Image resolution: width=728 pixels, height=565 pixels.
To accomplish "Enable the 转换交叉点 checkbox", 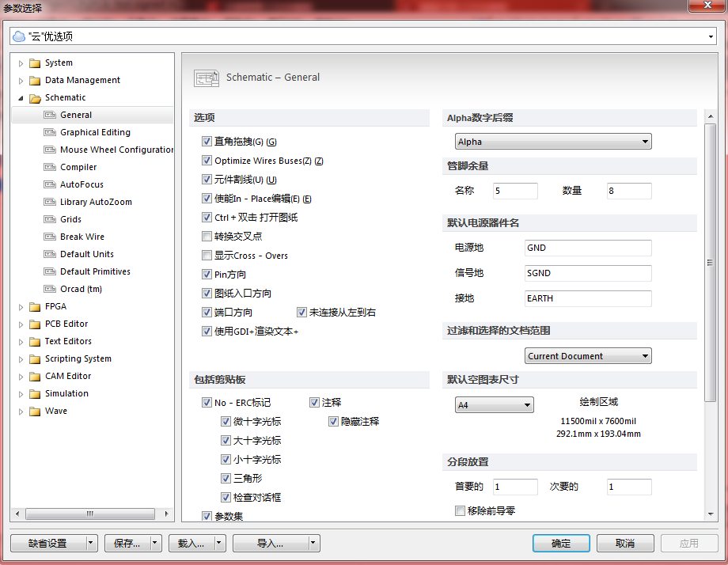I will pyautogui.click(x=207, y=237).
